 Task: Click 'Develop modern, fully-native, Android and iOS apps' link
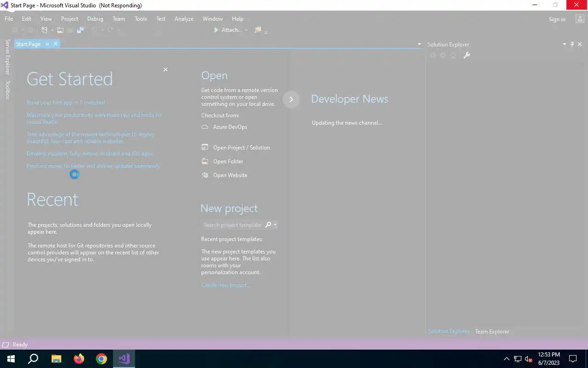pos(90,154)
